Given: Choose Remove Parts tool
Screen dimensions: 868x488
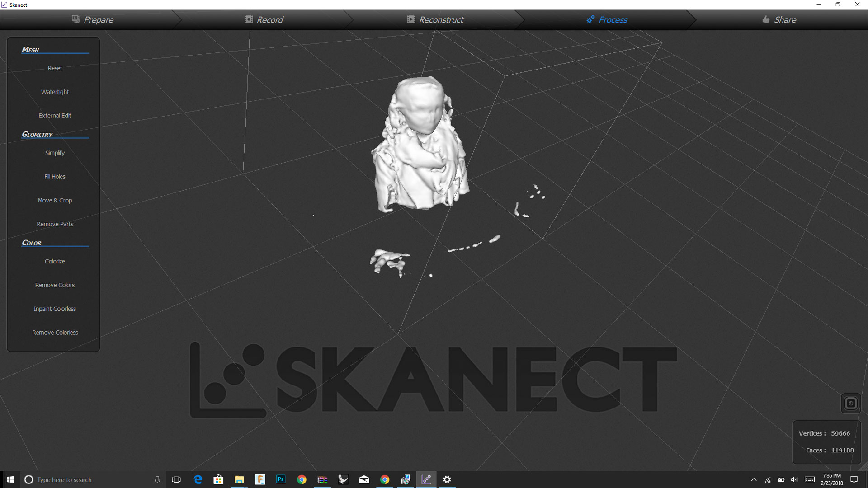Looking at the screenshot, I should click(55, 224).
